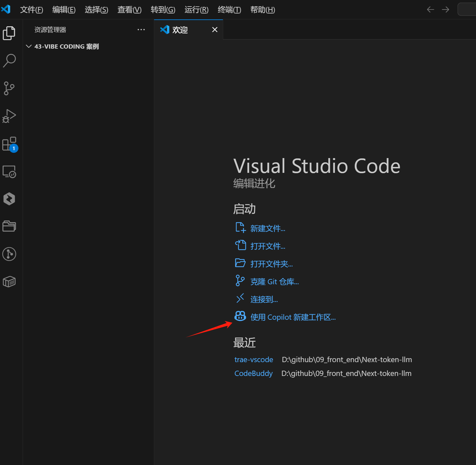476x465 pixels.
Task: Click 使用 Copilot 新建工作区... link
Action: tap(293, 317)
